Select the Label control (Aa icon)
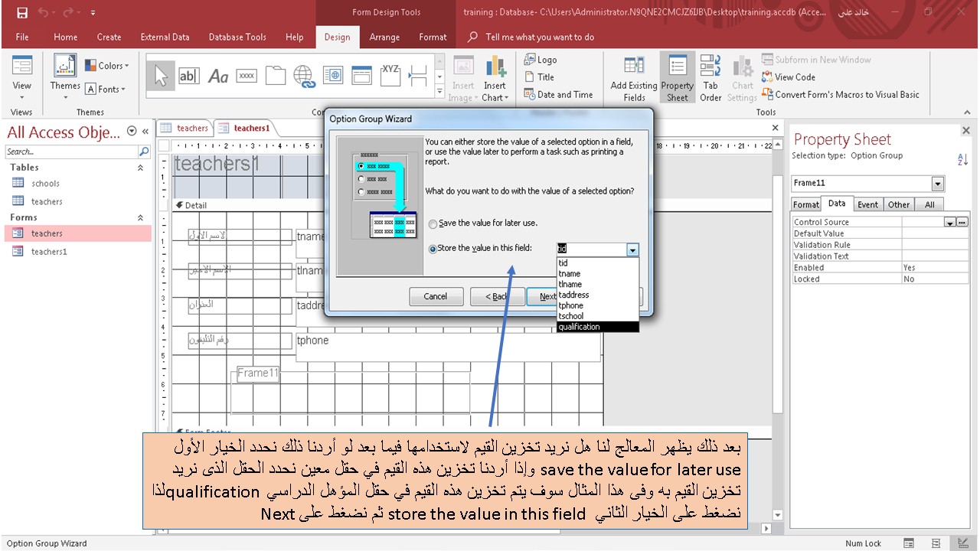980x551 pixels. (218, 74)
